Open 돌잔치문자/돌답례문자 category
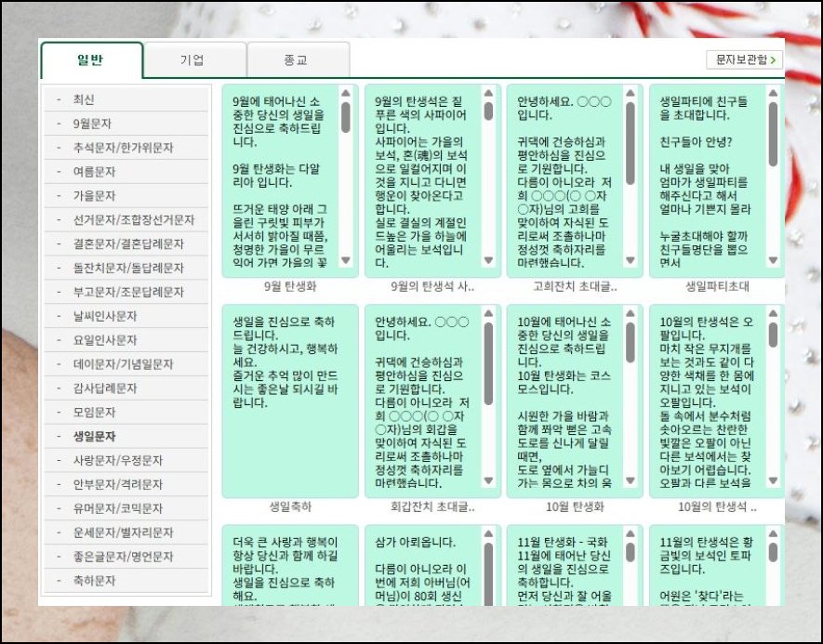 (x=126, y=268)
